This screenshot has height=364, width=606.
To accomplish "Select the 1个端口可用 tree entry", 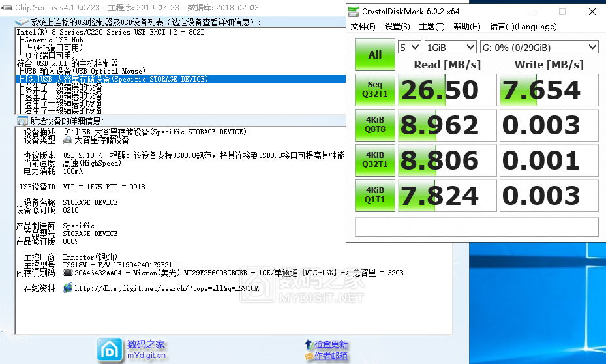I will (x=50, y=55).
